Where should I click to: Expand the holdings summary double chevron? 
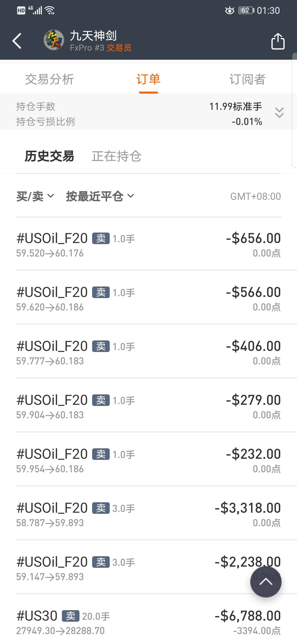[279, 113]
